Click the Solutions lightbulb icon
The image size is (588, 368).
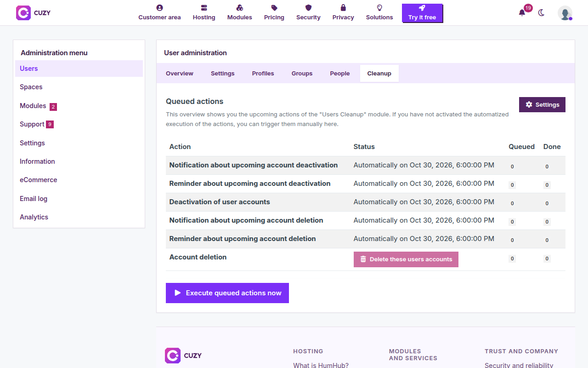tap(379, 8)
